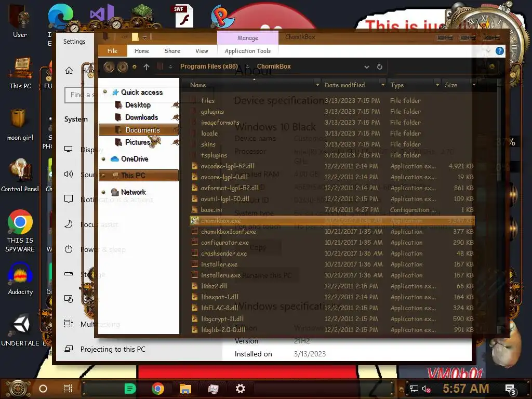Open the steampunk Start button
Viewport: 532px width, 399px height.
pos(18,389)
